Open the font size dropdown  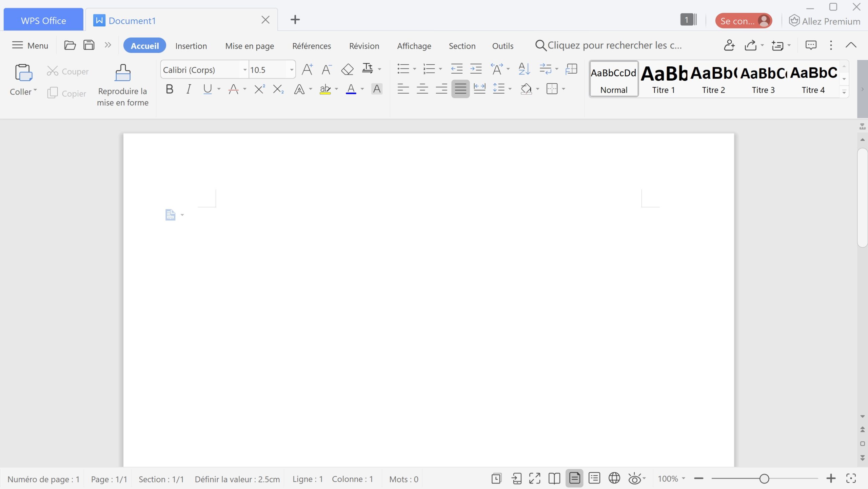pos(292,70)
